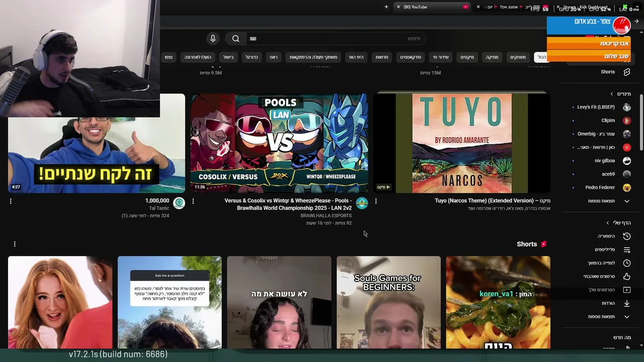
Task: Select the Football (כדורגל) filter chip
Action: 252,57
